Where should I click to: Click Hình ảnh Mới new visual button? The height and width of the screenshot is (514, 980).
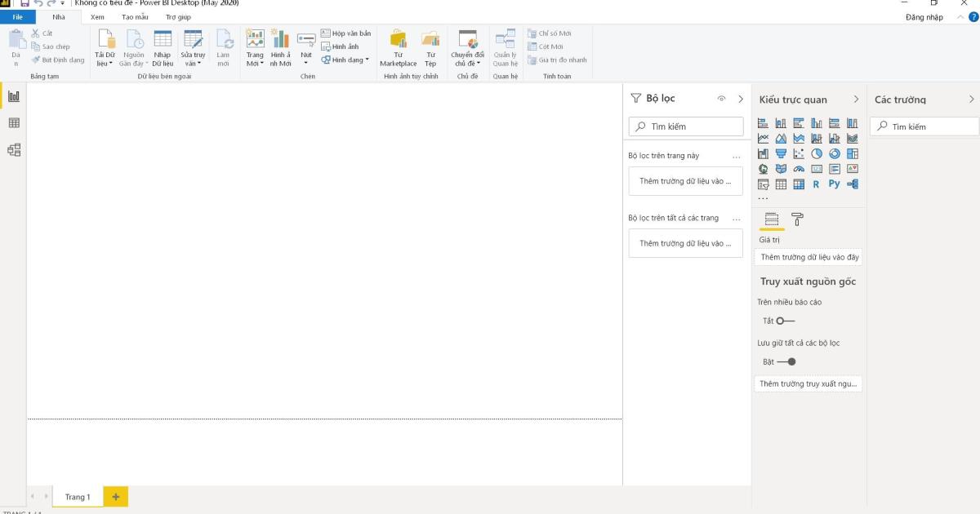(280, 50)
